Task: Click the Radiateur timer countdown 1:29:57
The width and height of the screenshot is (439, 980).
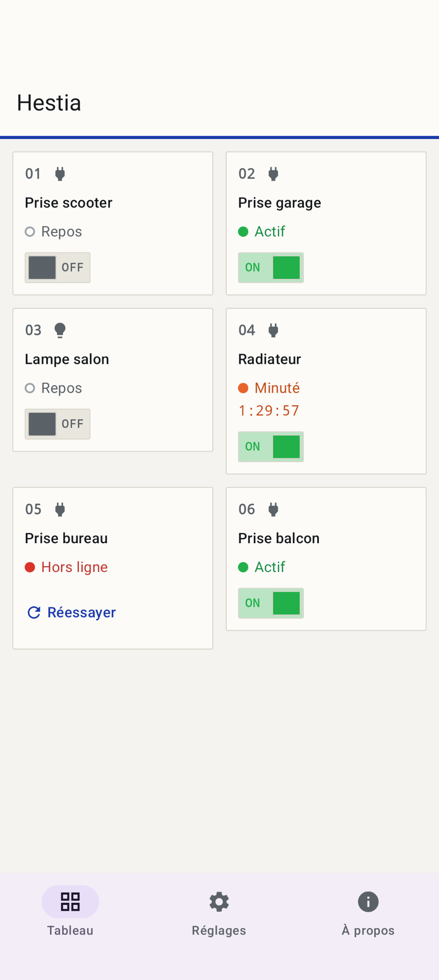Action: pos(269,411)
